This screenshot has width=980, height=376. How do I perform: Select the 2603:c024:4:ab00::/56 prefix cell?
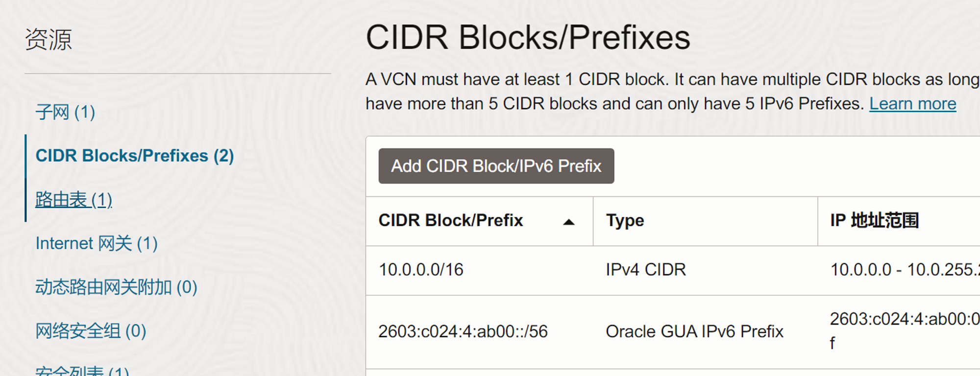[x=463, y=331]
